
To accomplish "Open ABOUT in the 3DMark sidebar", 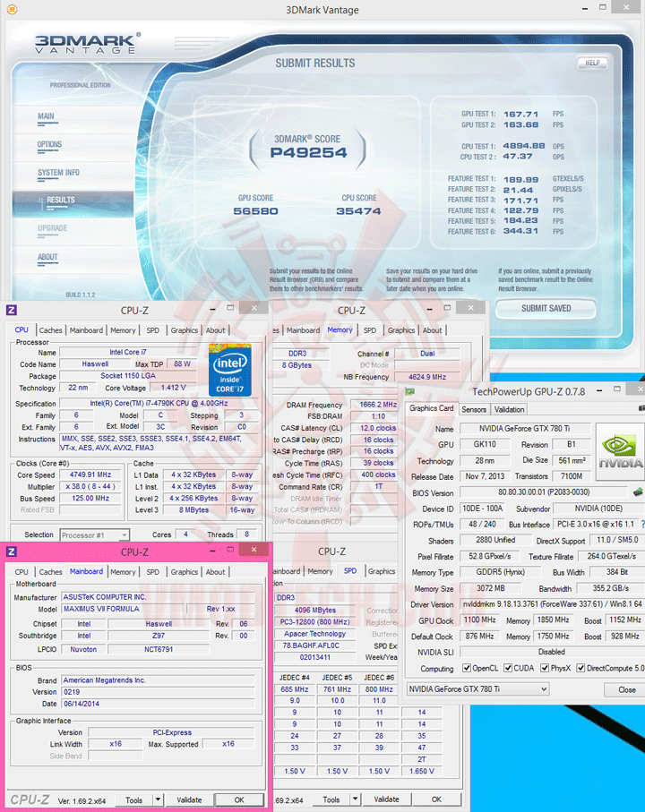I will (x=47, y=257).
